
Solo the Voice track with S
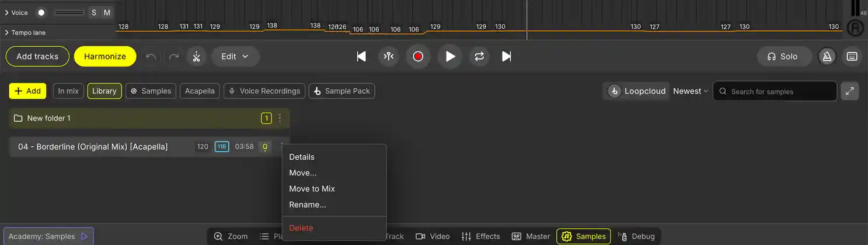click(x=94, y=12)
